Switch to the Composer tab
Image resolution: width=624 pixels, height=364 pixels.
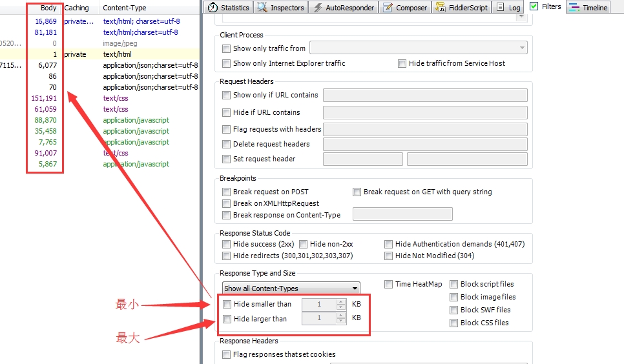[405, 8]
